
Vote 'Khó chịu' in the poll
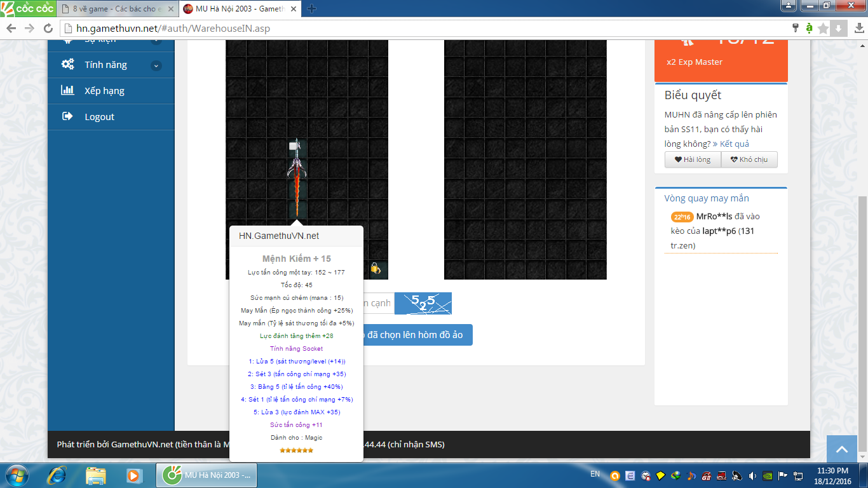749,159
